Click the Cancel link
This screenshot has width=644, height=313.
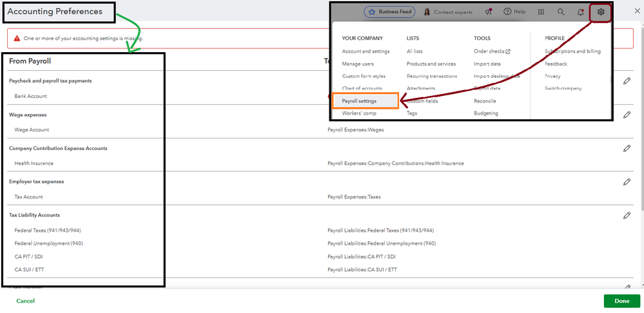click(26, 301)
